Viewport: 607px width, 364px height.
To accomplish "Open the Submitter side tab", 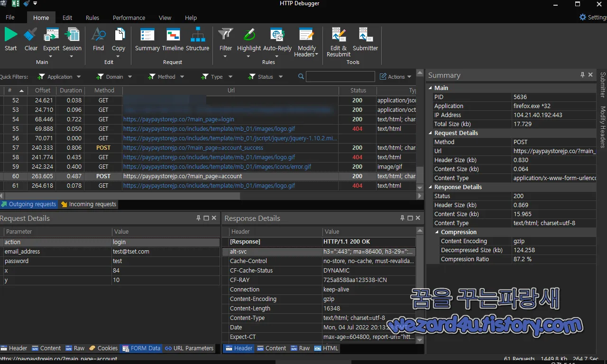I will [x=603, y=85].
